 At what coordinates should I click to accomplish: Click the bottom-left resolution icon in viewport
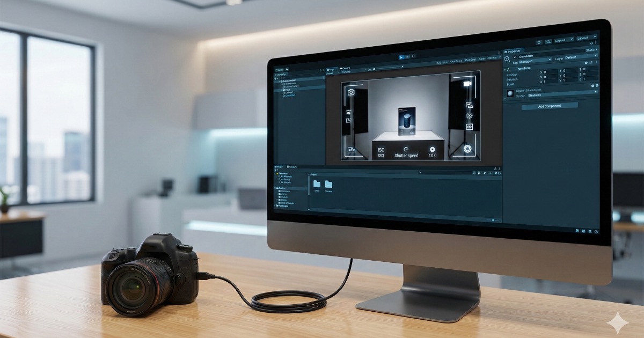pos(352,150)
